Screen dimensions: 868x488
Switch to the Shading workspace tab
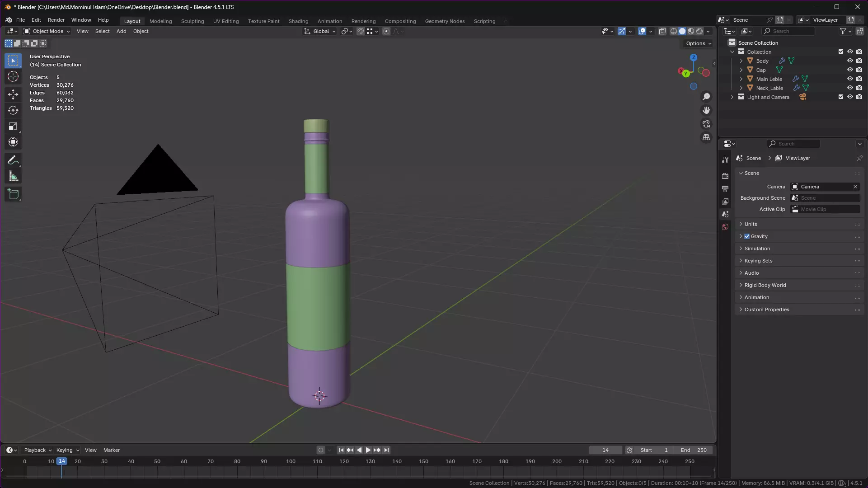298,21
